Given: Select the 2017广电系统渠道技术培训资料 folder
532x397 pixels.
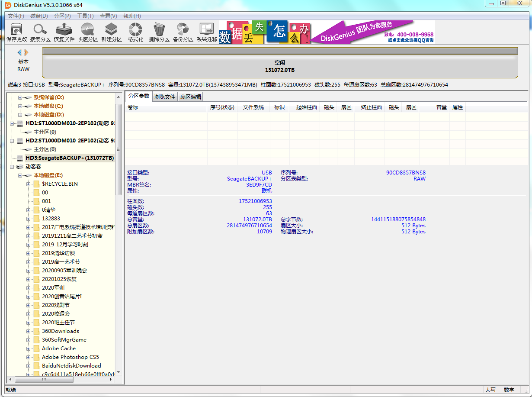Looking at the screenshot, I should (x=78, y=227).
